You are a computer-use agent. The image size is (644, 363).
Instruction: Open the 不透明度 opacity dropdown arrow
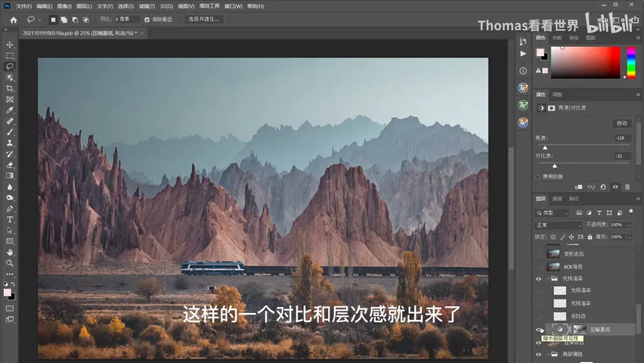[x=629, y=225]
